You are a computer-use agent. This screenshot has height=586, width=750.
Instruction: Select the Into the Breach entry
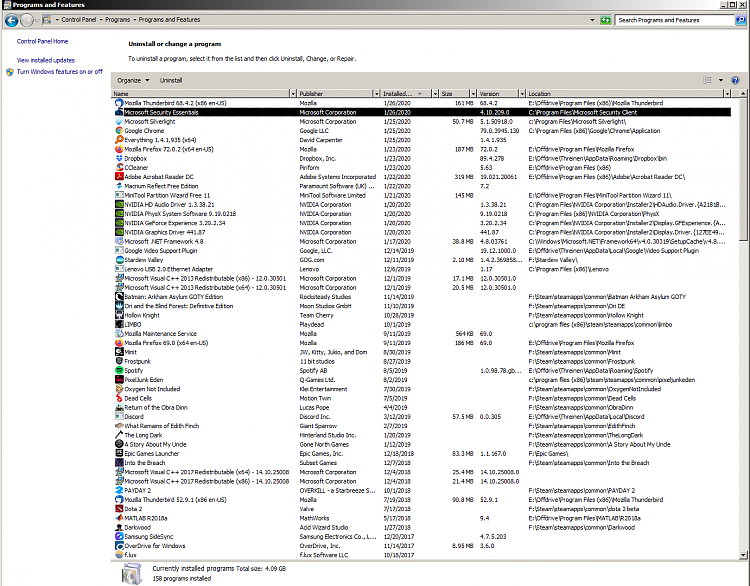point(422,463)
